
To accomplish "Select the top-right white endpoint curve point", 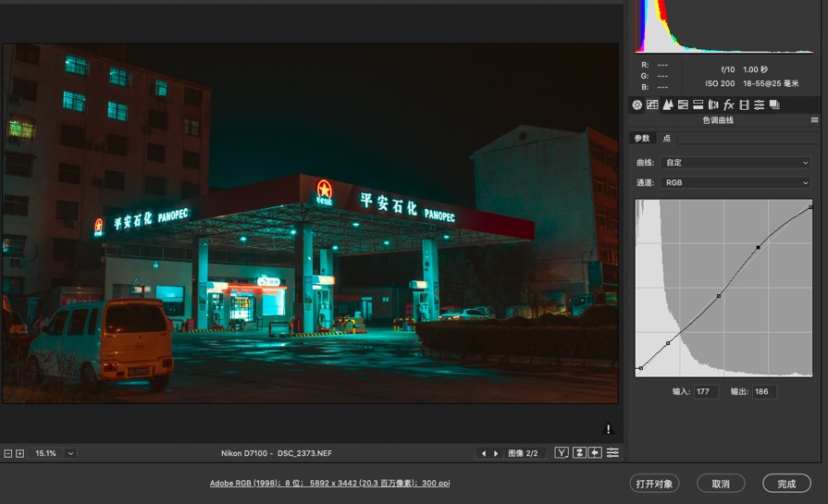I will [x=811, y=207].
